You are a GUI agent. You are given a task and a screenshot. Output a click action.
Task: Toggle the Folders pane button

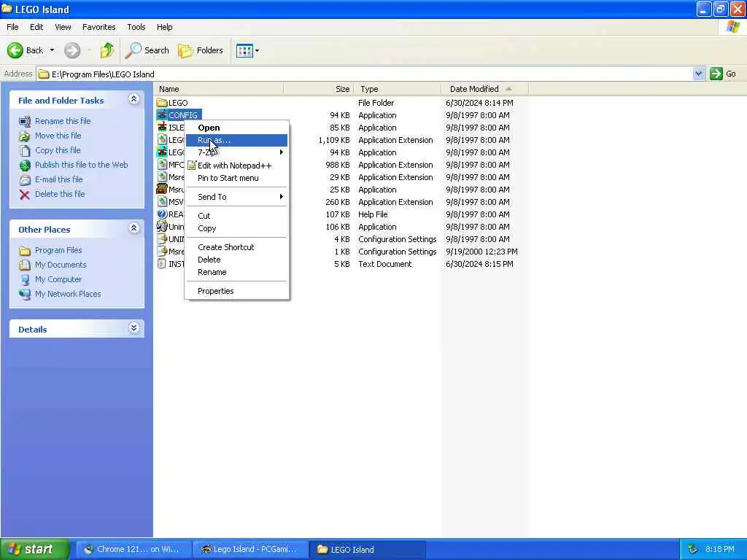201,50
